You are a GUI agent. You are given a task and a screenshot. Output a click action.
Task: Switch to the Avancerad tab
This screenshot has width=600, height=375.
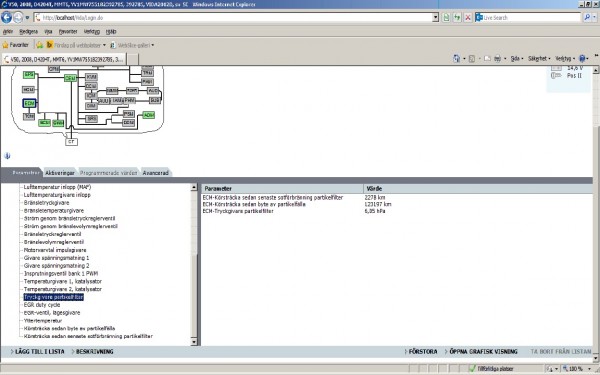[155, 173]
